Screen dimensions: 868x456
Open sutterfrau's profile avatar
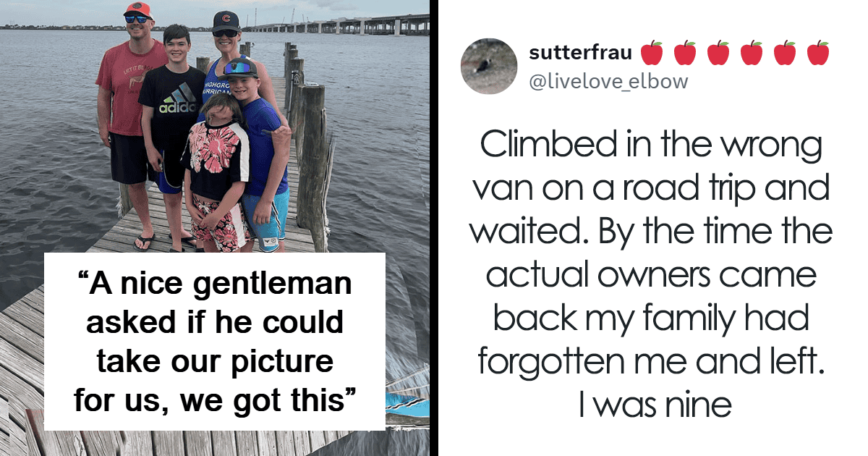tap(488, 67)
